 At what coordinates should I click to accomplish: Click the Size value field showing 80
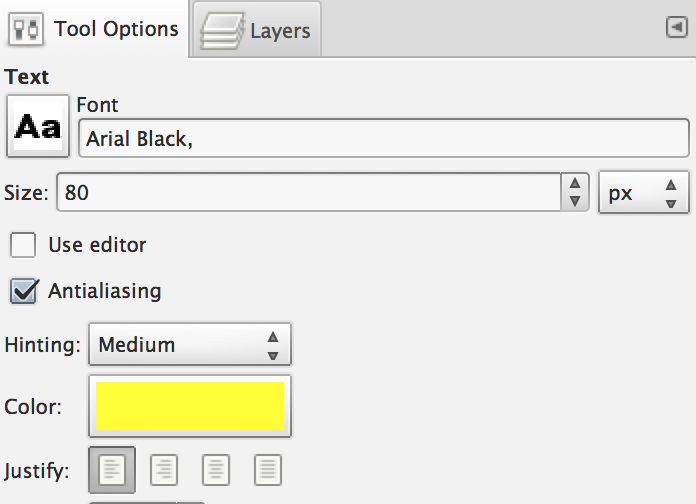pyautogui.click(x=309, y=193)
